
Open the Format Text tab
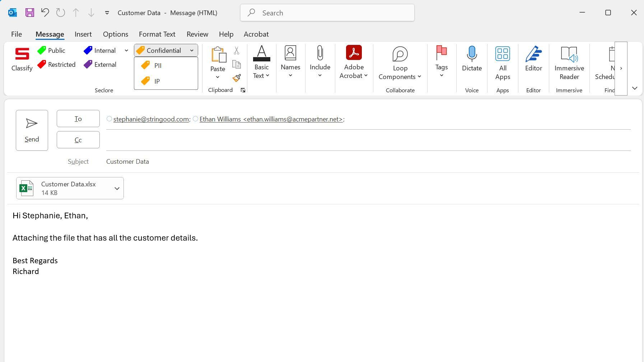tap(157, 34)
